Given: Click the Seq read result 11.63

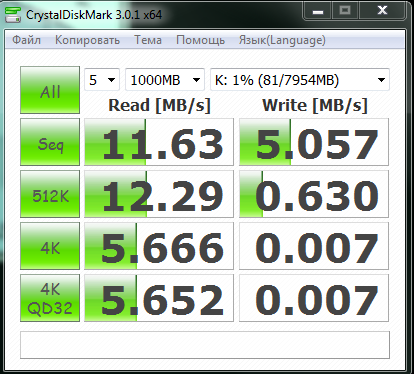Looking at the screenshot, I should tap(159, 142).
